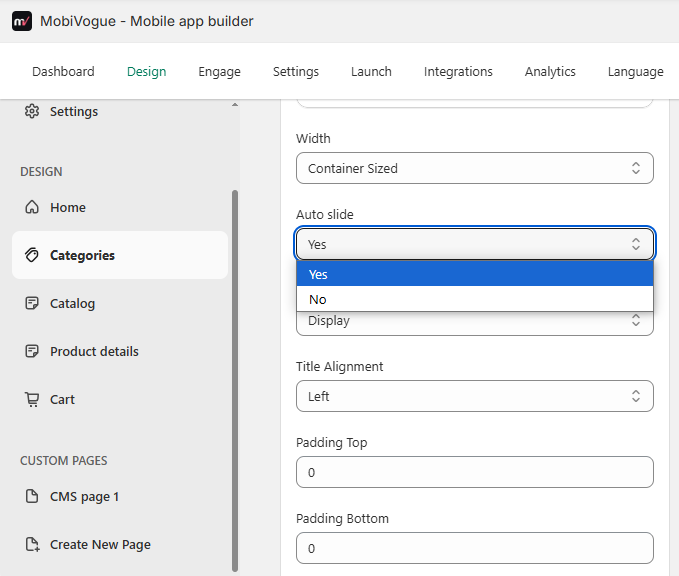Open the Engage tab

[219, 71]
